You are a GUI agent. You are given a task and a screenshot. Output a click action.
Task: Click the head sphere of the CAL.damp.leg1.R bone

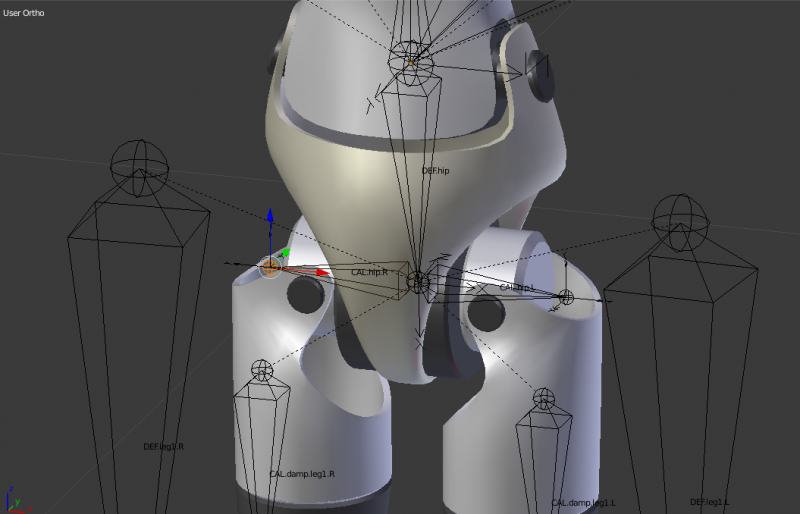tap(262, 370)
